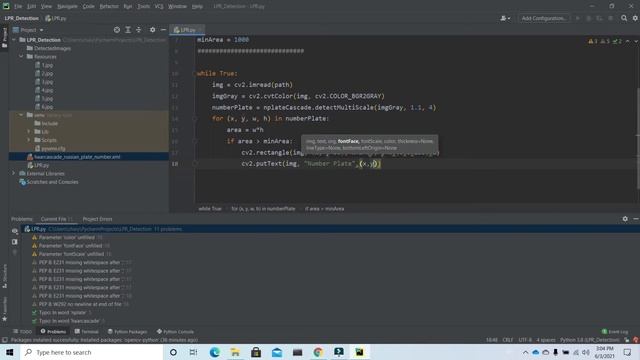Open Task View on taskbar
This screenshot has width=640, height=360.
click(x=193, y=352)
